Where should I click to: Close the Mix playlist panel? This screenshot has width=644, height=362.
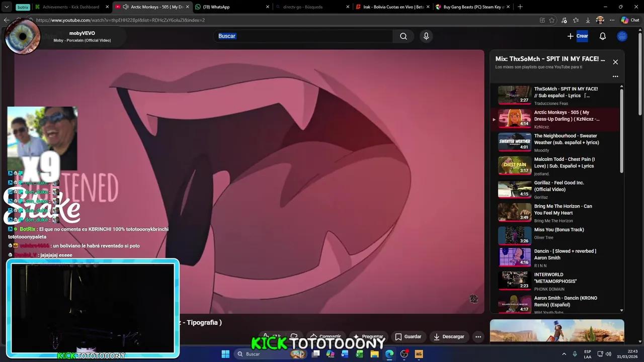click(615, 62)
